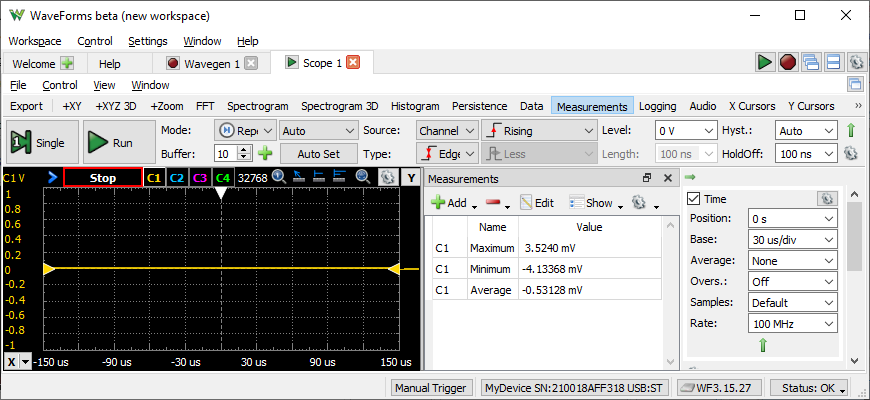Click the green right arrow above Time panel

[690, 177]
